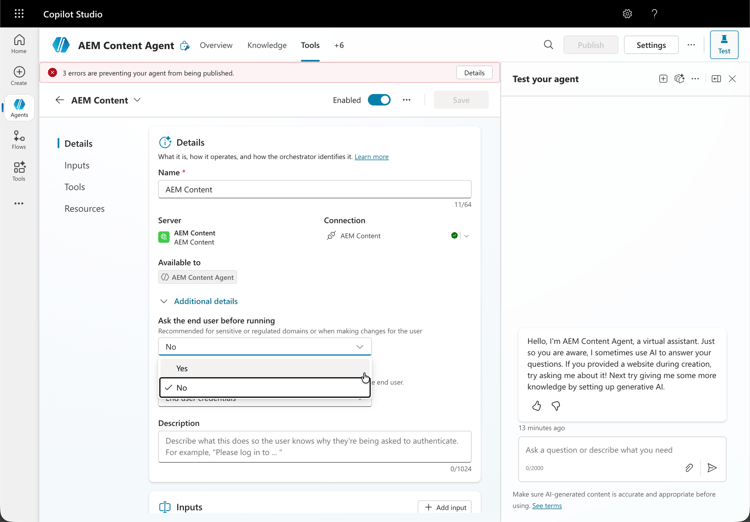Attach a file using the paperclip icon
The image size is (750, 522).
(x=689, y=467)
